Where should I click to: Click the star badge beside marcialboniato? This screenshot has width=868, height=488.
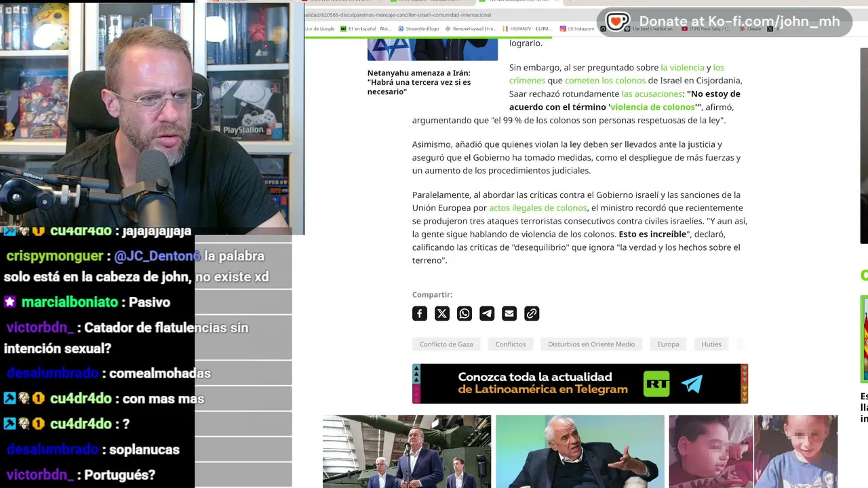tap(10, 302)
